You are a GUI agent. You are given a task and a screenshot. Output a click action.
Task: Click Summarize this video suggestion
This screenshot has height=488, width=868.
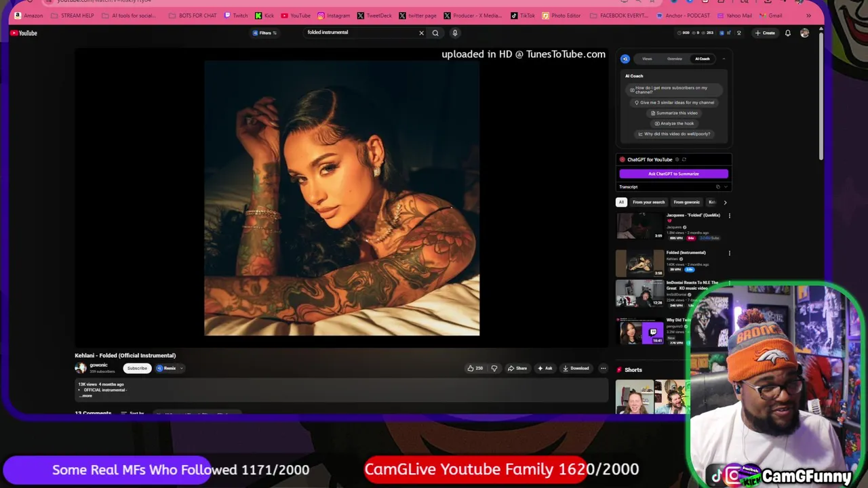[x=674, y=113]
